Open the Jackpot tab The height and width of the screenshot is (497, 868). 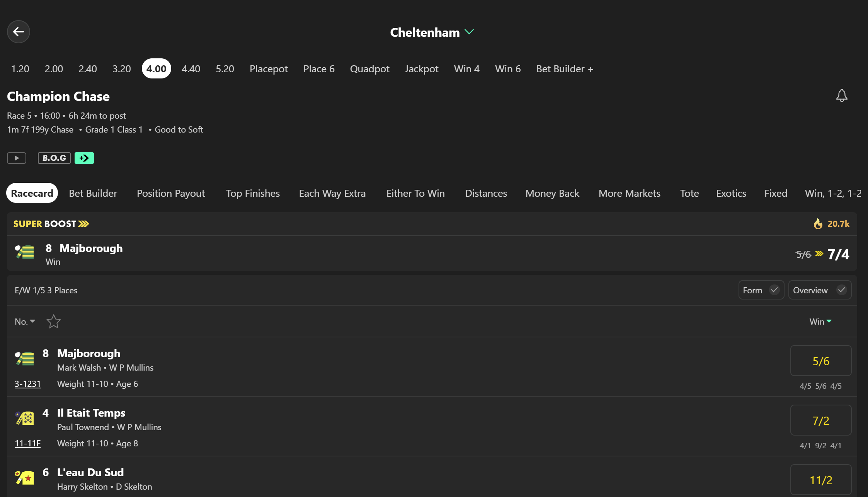coord(422,69)
